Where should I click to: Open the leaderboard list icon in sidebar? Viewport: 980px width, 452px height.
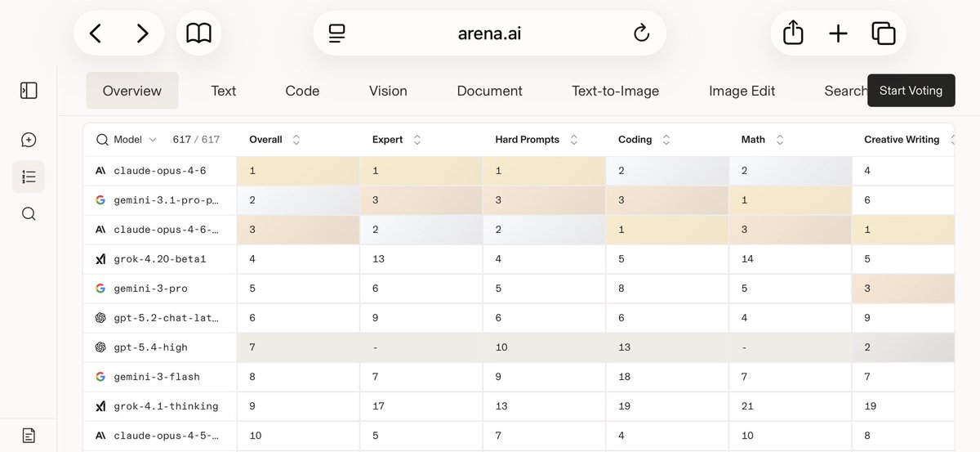coord(29,177)
